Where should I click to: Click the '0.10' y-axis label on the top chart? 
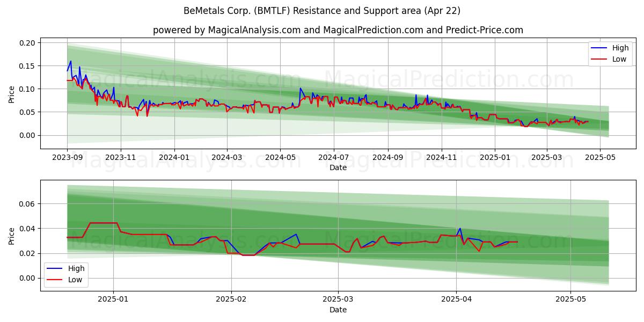27,89
